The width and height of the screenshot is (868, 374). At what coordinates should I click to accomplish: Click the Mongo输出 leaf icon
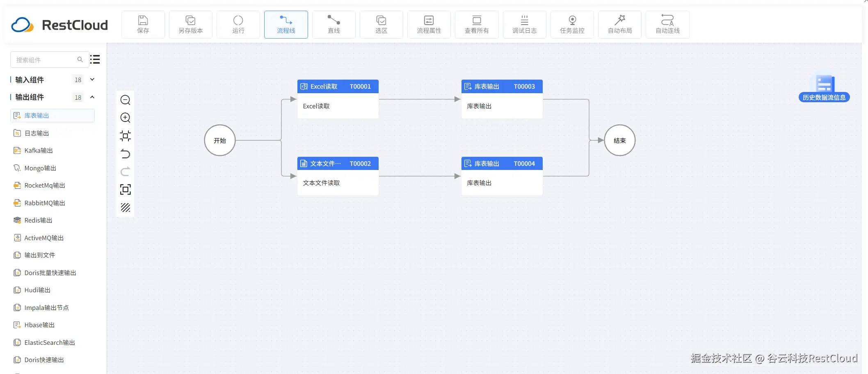point(17,168)
